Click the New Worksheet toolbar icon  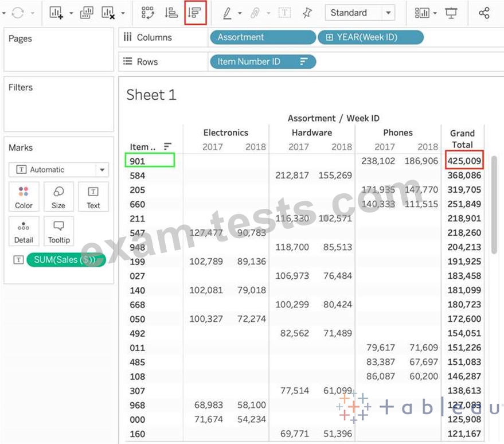56,13
